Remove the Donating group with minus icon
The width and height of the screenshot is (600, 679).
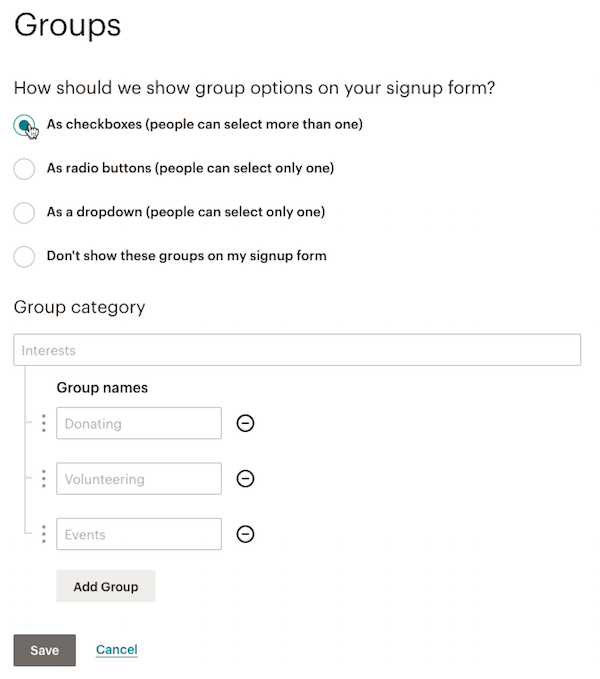245,423
